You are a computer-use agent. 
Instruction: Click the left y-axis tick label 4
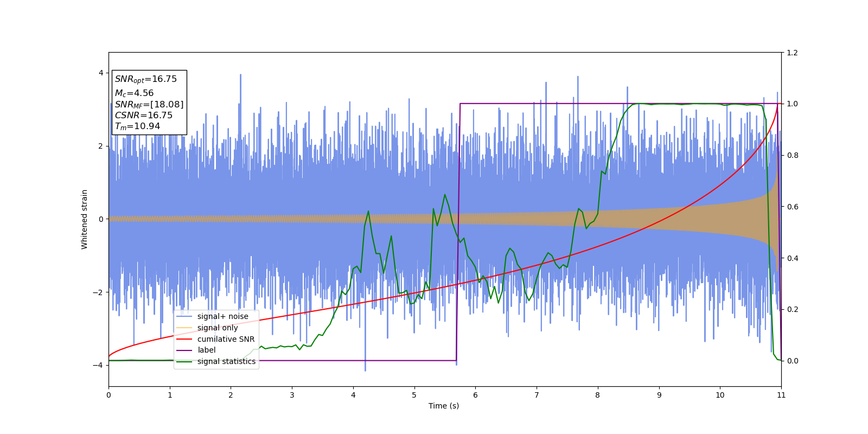click(100, 73)
